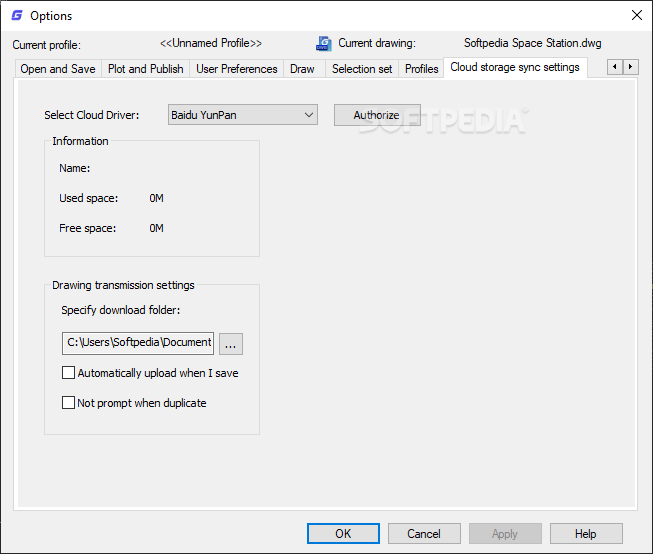
Task: Open the Profiles tab
Action: pos(421,69)
